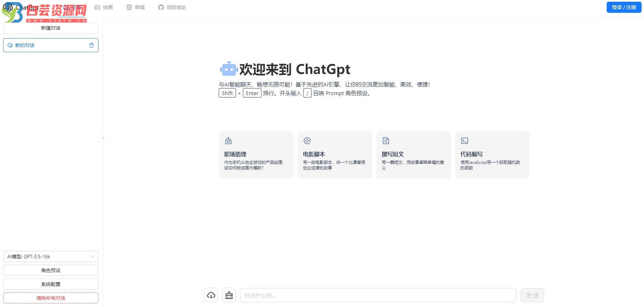Select the 新的对话 conversation
The image size is (644, 307).
coord(51,45)
